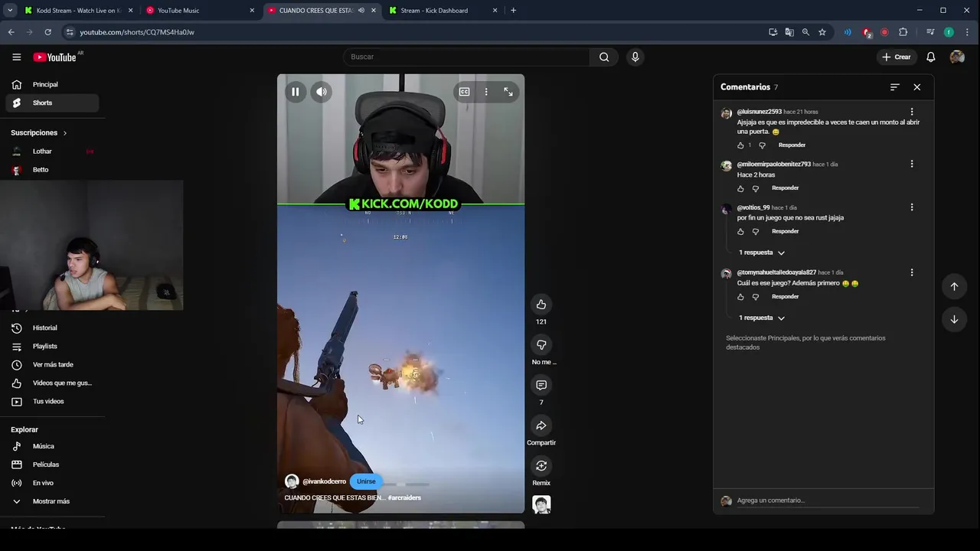Click the Buscar search field
The height and width of the screenshot is (551, 980).
pyautogui.click(x=466, y=57)
